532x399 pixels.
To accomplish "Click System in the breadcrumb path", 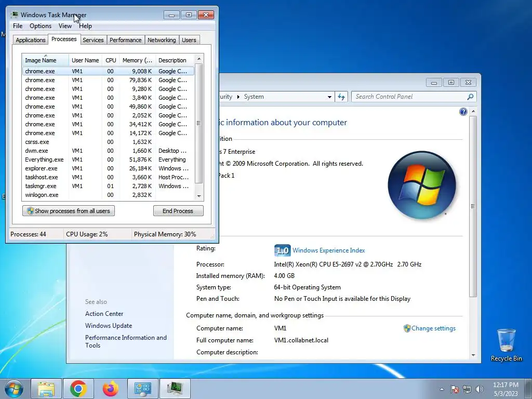I will (x=254, y=97).
